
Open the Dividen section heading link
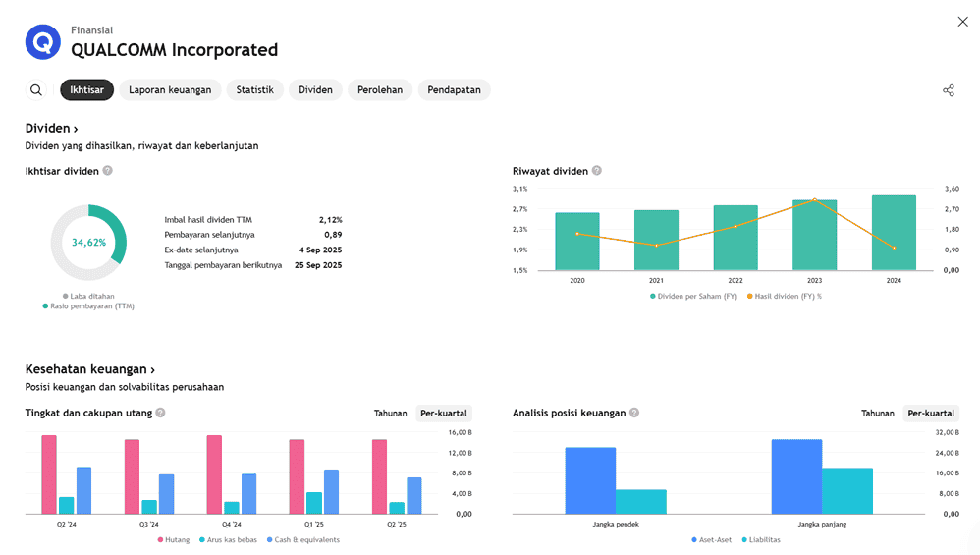coord(51,128)
